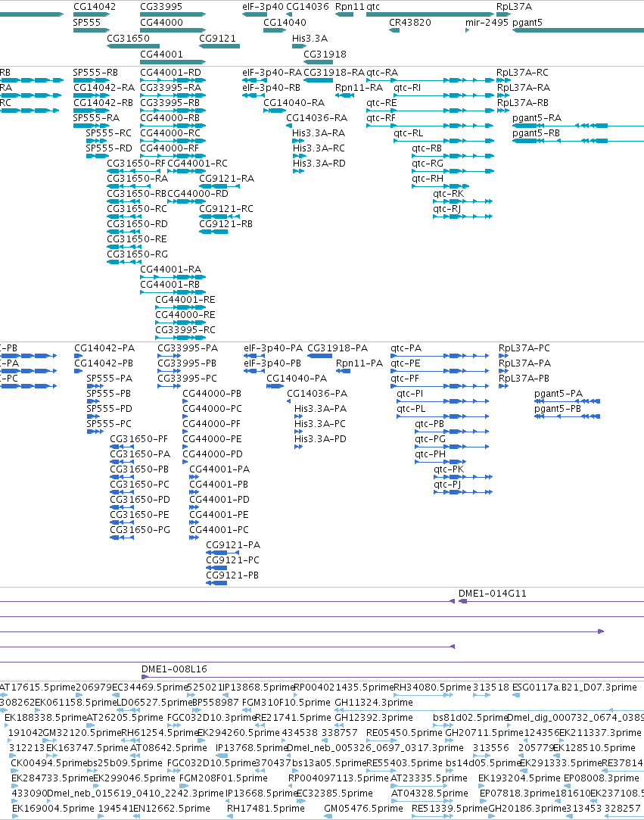Select the SP555 gene label
The image size is (644, 820).
click(87, 23)
